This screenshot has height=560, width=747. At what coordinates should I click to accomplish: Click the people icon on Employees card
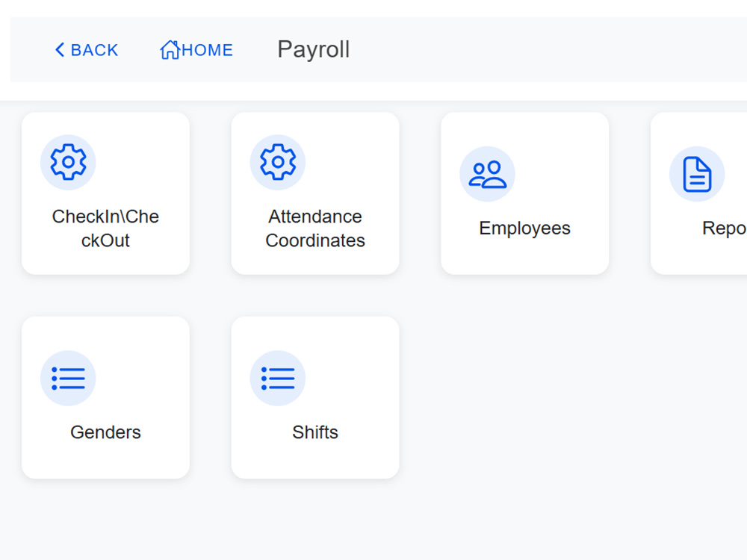[487, 174]
